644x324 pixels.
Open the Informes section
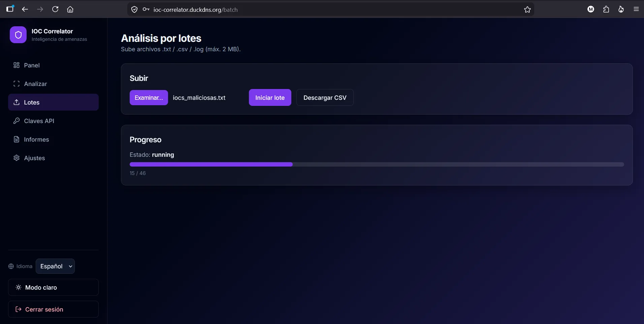click(x=53, y=139)
